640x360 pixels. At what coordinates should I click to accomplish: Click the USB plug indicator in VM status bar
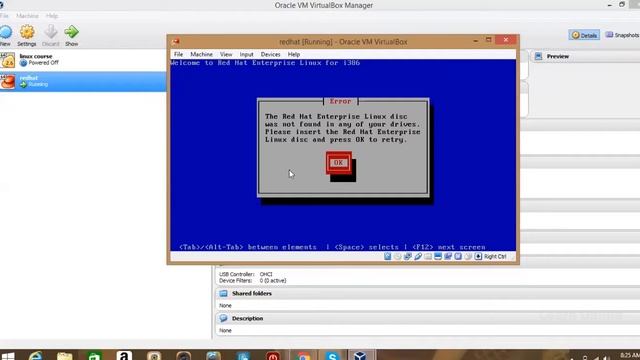coord(418,256)
